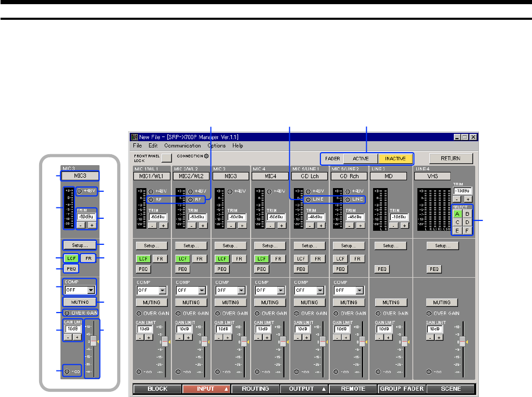Click the fader handle on MIC3 channel
The height and width of the screenshot is (397, 532).
click(243, 342)
